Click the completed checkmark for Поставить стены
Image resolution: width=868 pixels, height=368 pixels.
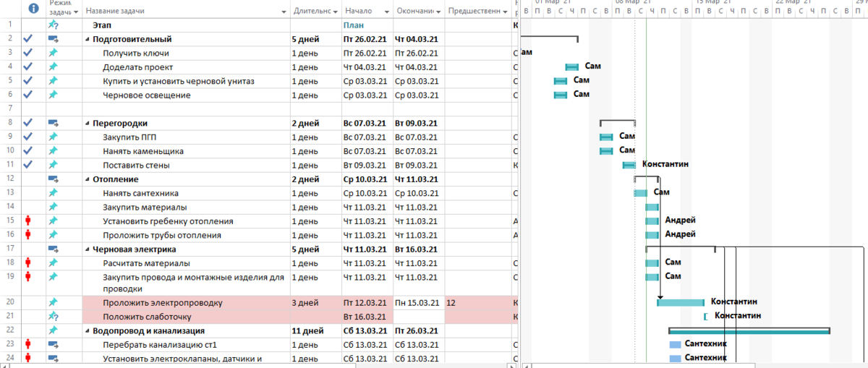click(x=28, y=165)
